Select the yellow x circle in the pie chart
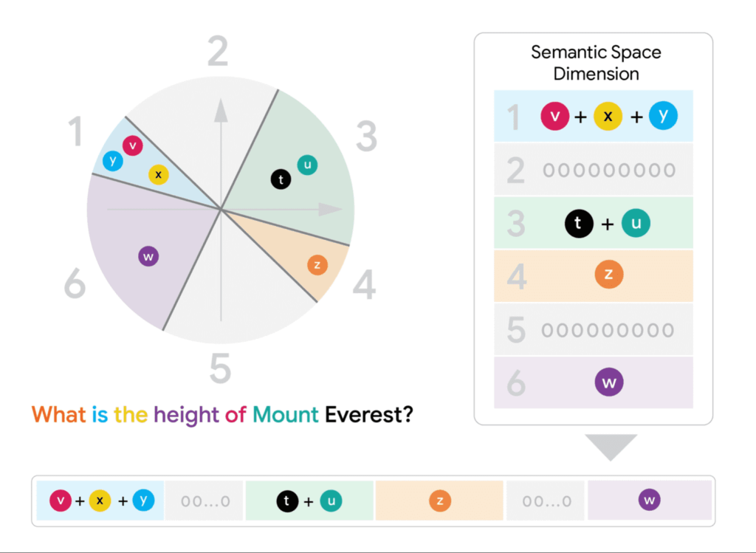756x553 pixels. pyautogui.click(x=159, y=174)
